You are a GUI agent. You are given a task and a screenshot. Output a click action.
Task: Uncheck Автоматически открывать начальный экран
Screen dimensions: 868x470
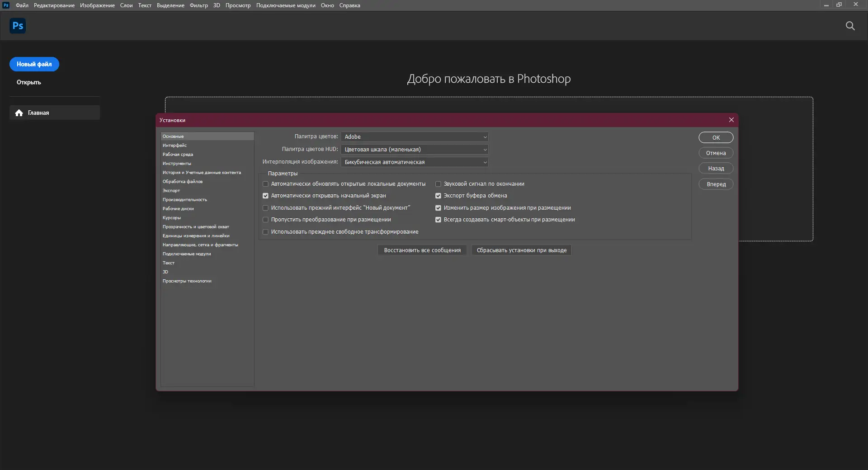click(x=265, y=196)
